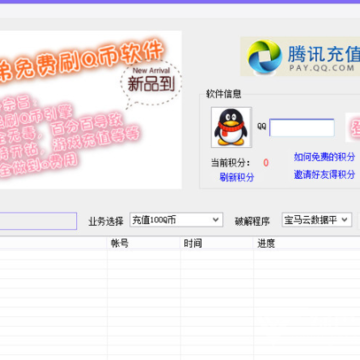360x360 pixels.
Task: Click the 破解程序 label
Action: click(x=252, y=221)
